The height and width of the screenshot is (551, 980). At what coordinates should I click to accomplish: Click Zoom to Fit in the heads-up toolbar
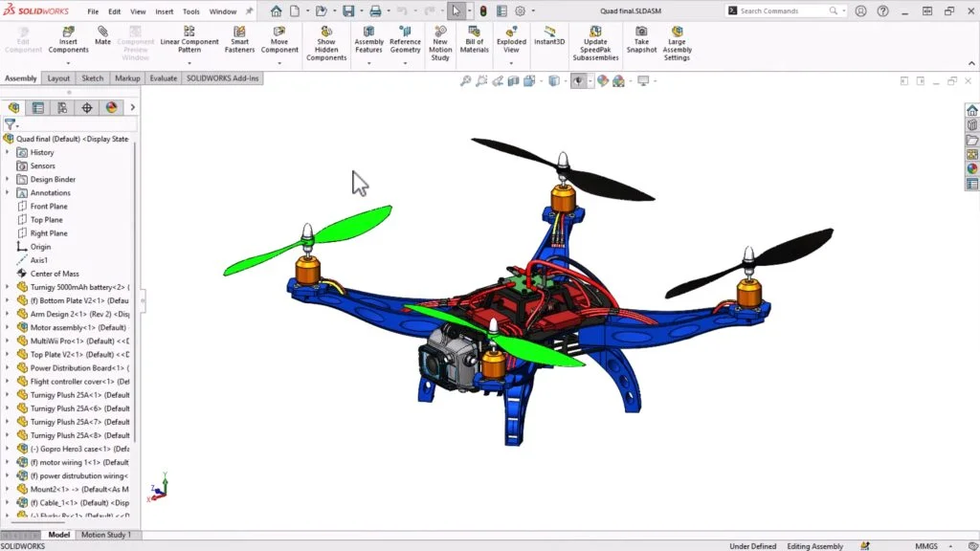coord(467,81)
